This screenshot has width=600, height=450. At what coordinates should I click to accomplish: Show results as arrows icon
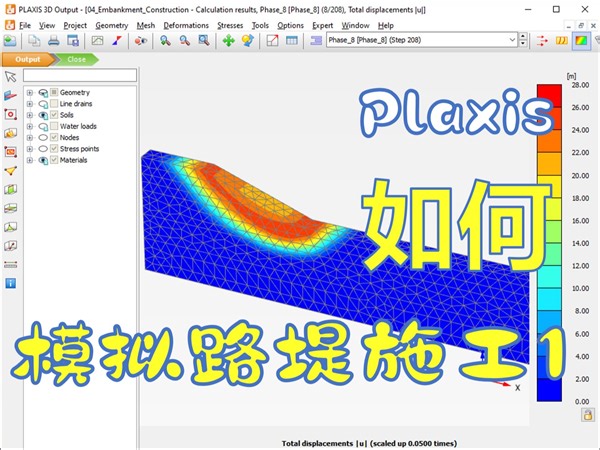pos(542,40)
